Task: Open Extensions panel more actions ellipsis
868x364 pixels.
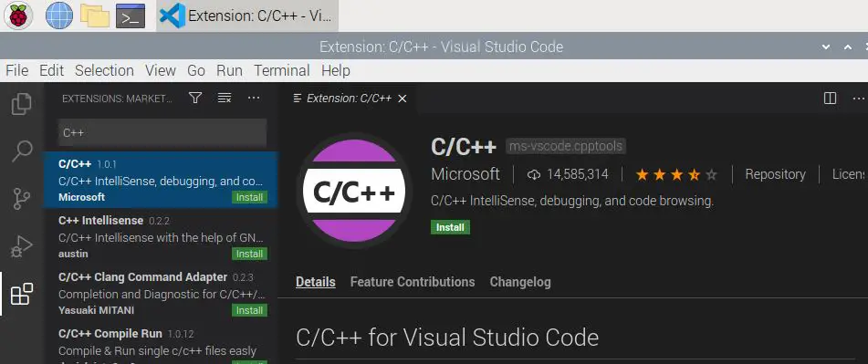Action: (254, 98)
